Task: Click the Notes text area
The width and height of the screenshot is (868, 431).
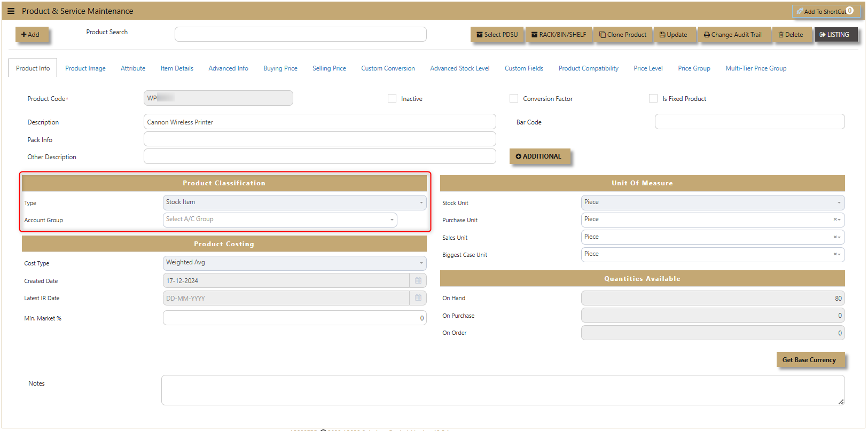Action: pos(503,390)
